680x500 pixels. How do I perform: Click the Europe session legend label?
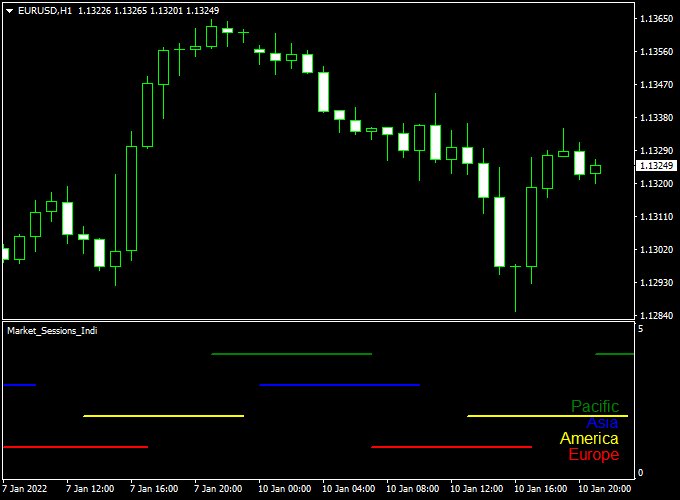point(594,454)
